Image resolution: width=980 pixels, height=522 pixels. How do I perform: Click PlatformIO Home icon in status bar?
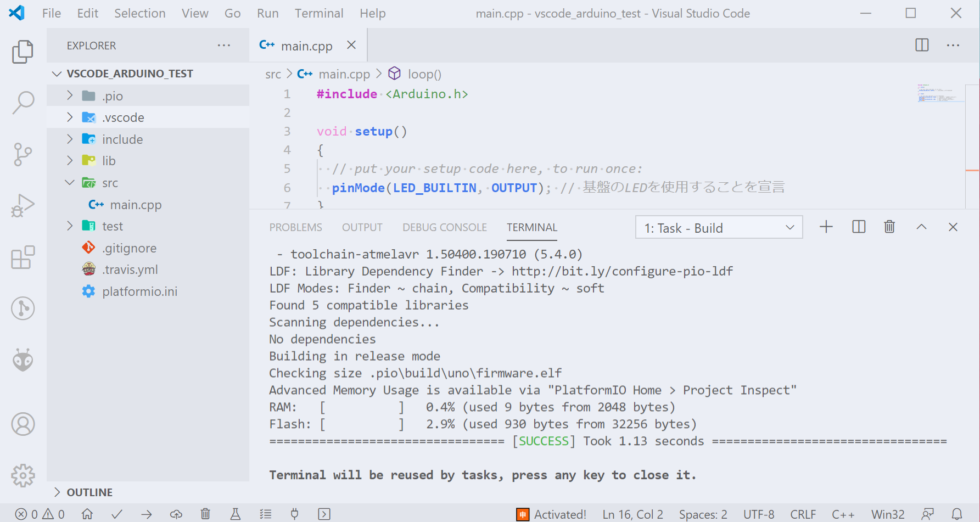(x=87, y=514)
